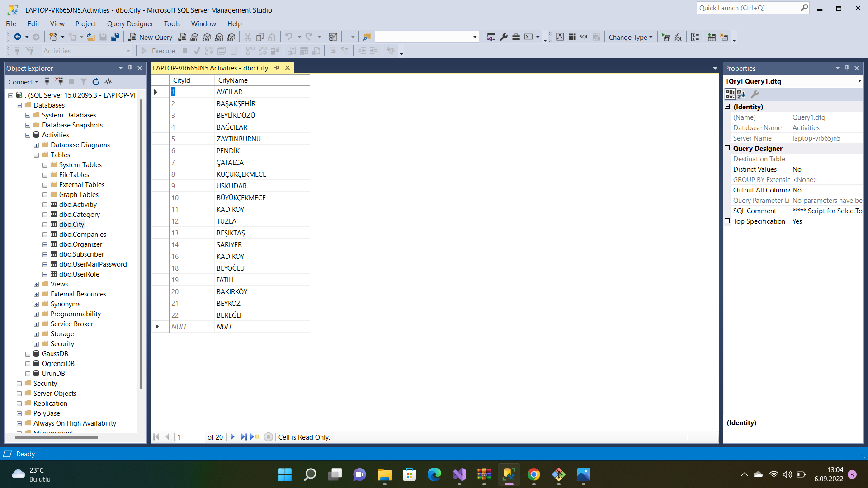The image size is (868, 488).
Task: Click the XMLA query icon
Action: click(219, 37)
